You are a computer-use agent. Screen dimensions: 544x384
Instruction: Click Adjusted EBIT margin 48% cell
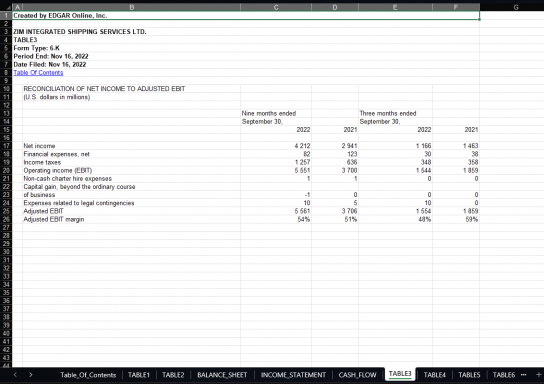click(424, 219)
